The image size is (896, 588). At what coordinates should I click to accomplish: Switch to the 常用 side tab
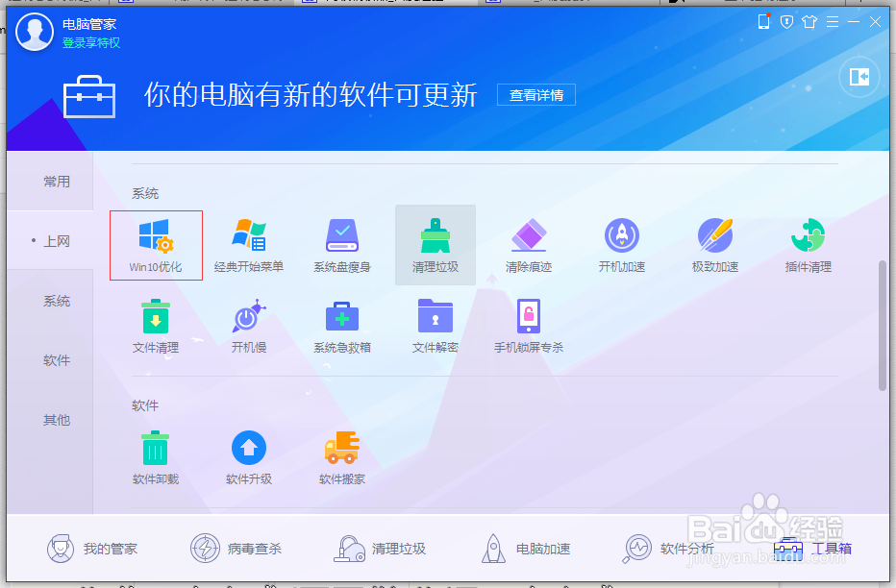coord(50,182)
